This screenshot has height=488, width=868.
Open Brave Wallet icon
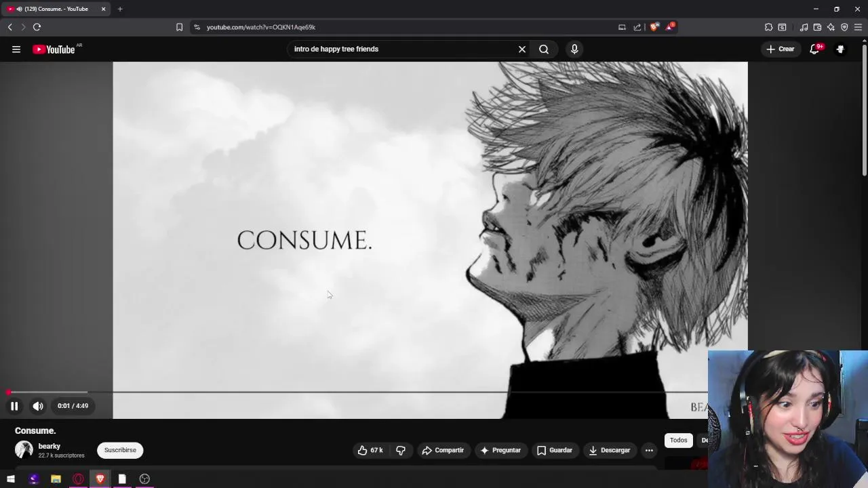[x=817, y=27]
